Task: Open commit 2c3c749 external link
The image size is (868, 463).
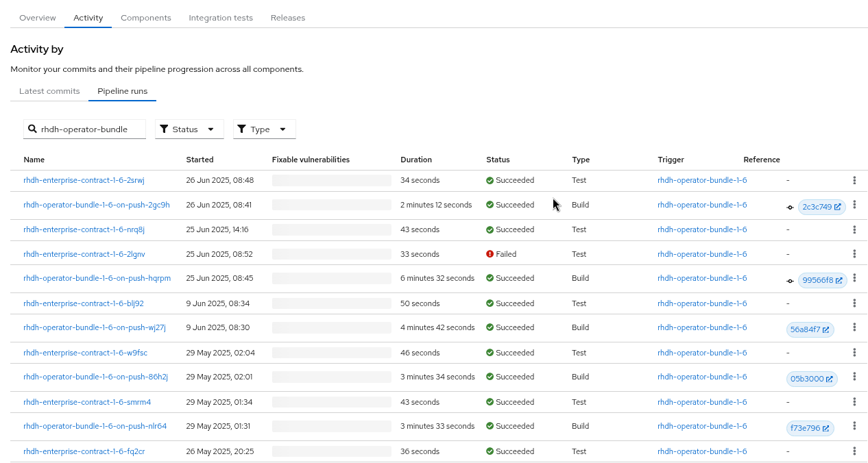Action: 821,207
